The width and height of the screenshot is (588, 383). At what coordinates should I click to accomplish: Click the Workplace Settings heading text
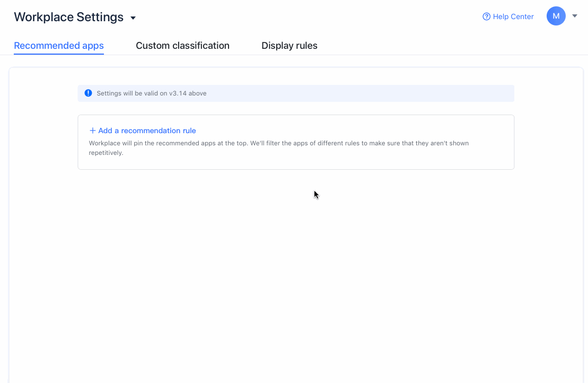(68, 17)
